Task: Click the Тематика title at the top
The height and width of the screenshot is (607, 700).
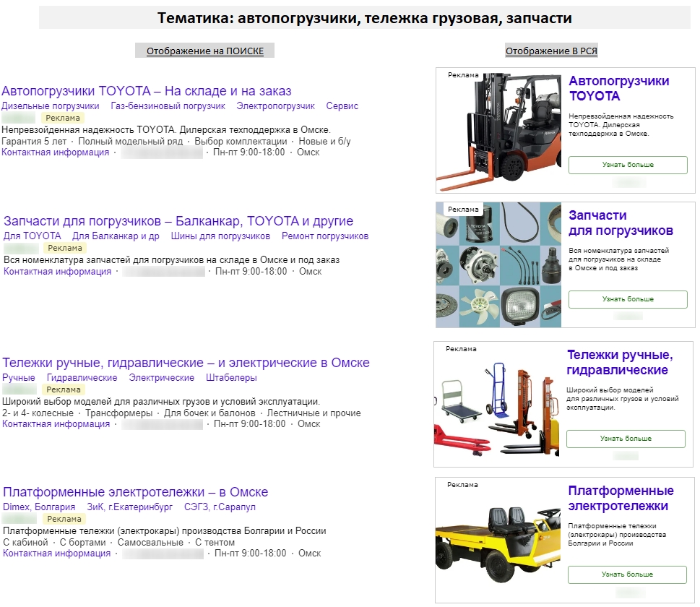Action: pyautogui.click(x=364, y=18)
